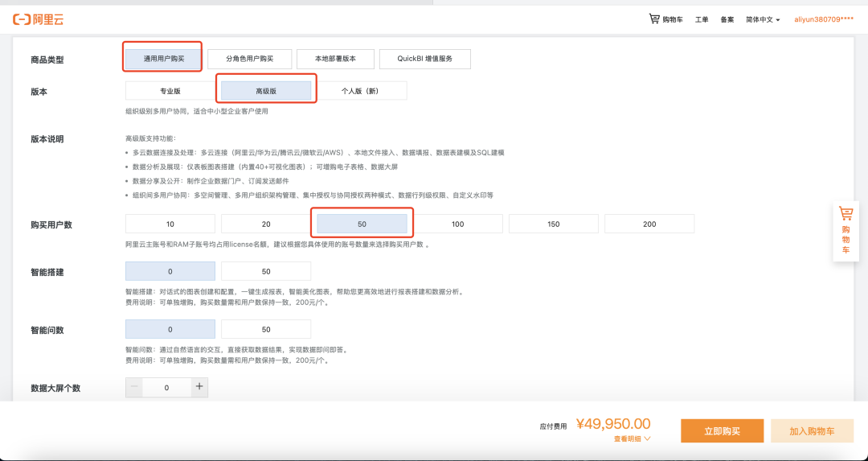The height and width of the screenshot is (461, 868).
Task: Set user count to 150
Action: pyautogui.click(x=554, y=224)
